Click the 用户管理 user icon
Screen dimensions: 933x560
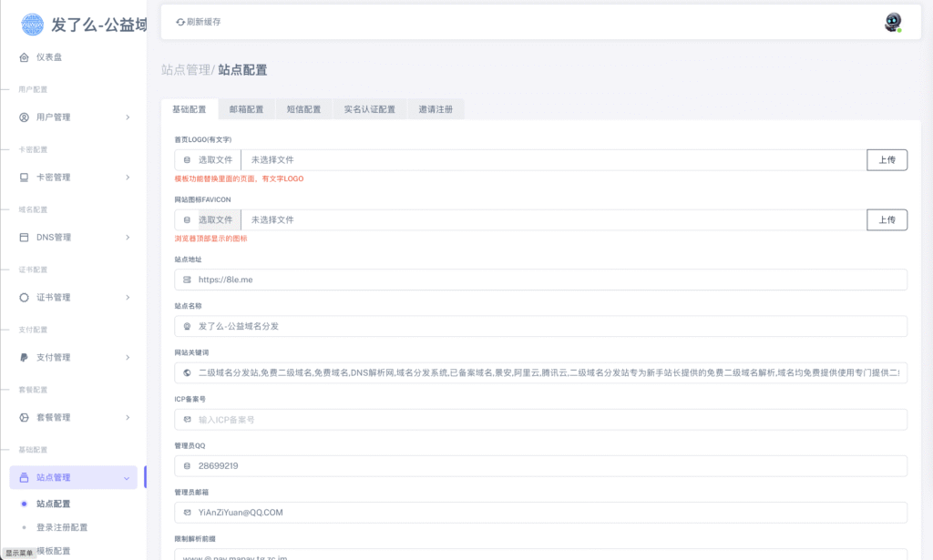24,117
